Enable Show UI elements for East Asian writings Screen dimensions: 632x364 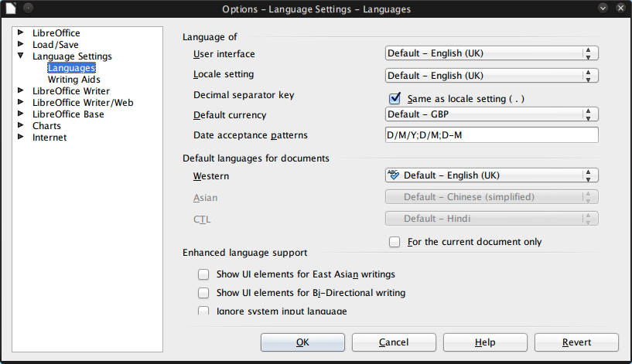pos(203,274)
